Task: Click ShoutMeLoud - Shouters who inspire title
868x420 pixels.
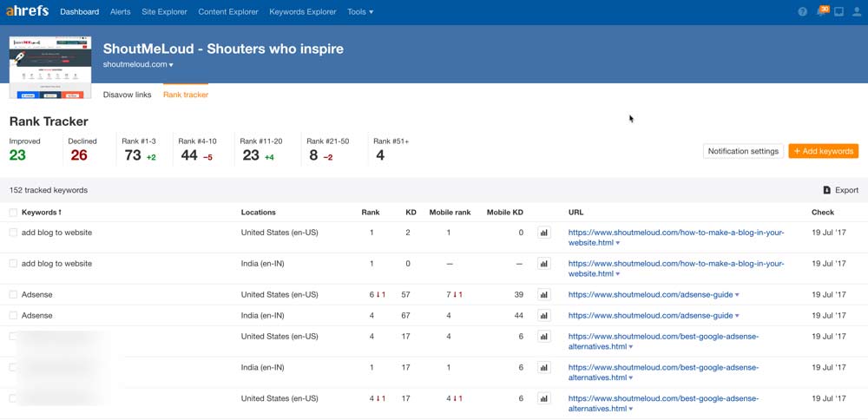Action: tap(223, 49)
